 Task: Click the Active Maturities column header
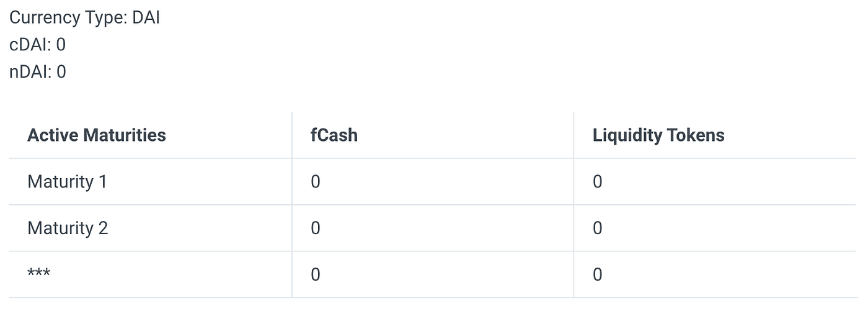97,135
